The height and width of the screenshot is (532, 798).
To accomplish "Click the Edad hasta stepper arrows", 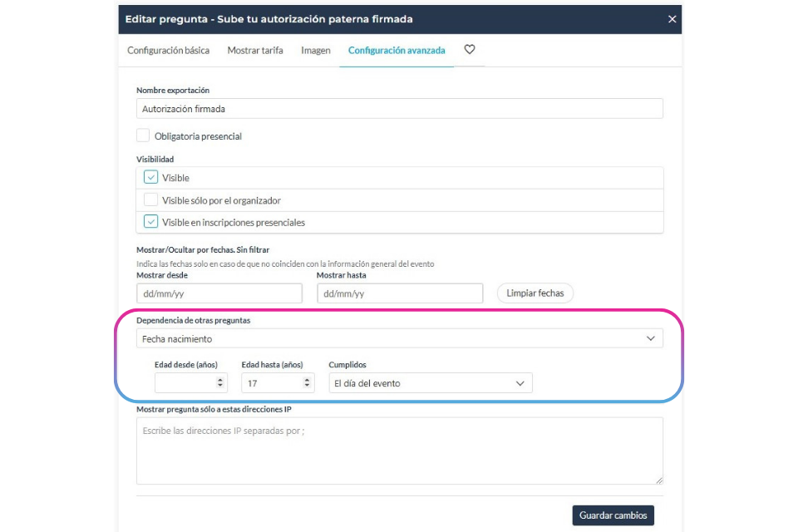I will [x=307, y=383].
